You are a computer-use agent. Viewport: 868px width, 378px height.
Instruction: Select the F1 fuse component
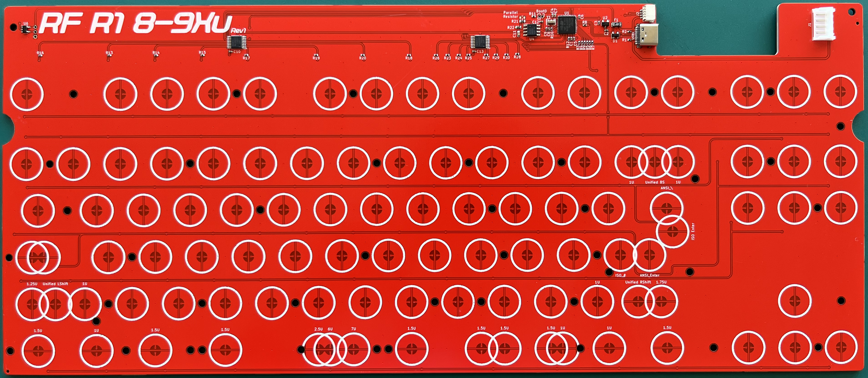(616, 25)
